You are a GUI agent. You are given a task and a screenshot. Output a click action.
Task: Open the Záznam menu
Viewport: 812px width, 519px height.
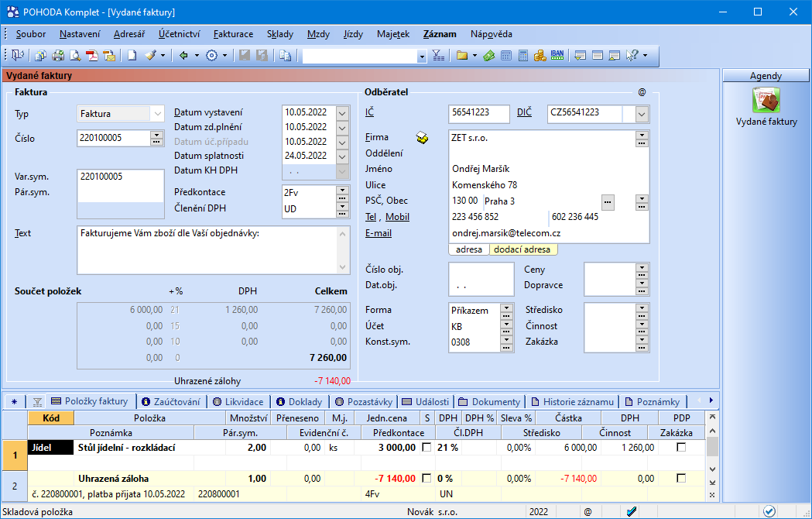click(440, 34)
